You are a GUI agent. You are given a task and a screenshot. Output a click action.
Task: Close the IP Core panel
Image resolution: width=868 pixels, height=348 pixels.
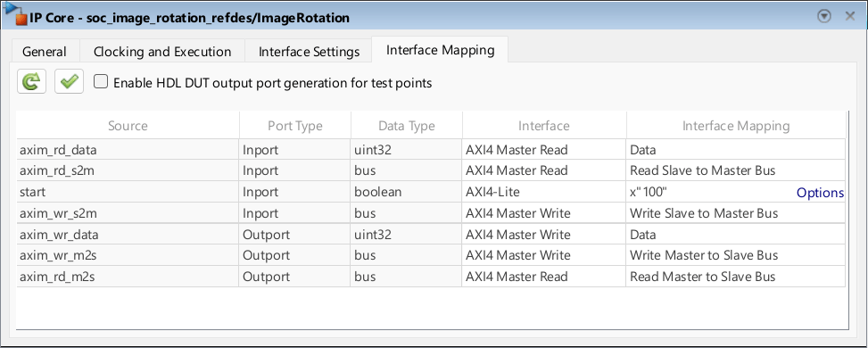click(850, 17)
